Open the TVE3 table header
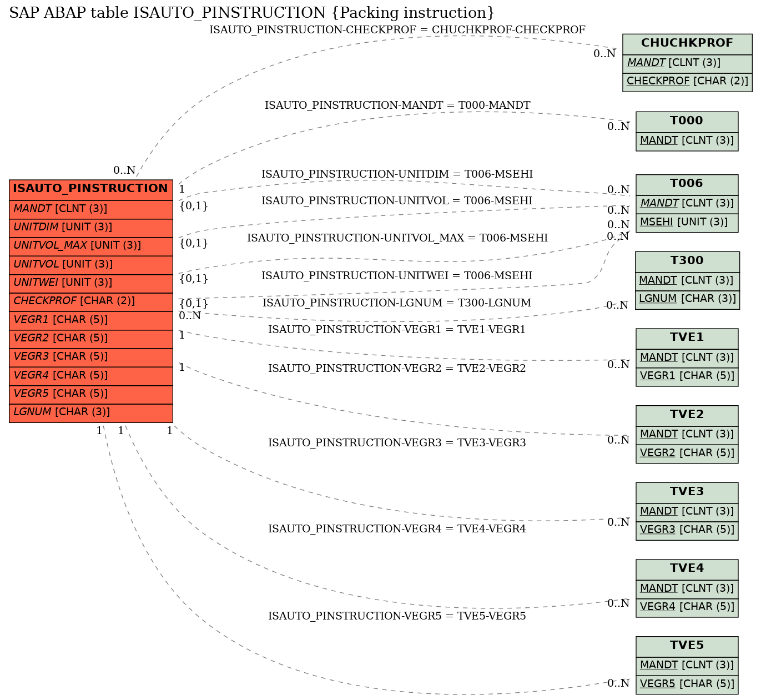Viewport: 761px width, 700px height. coord(687,492)
